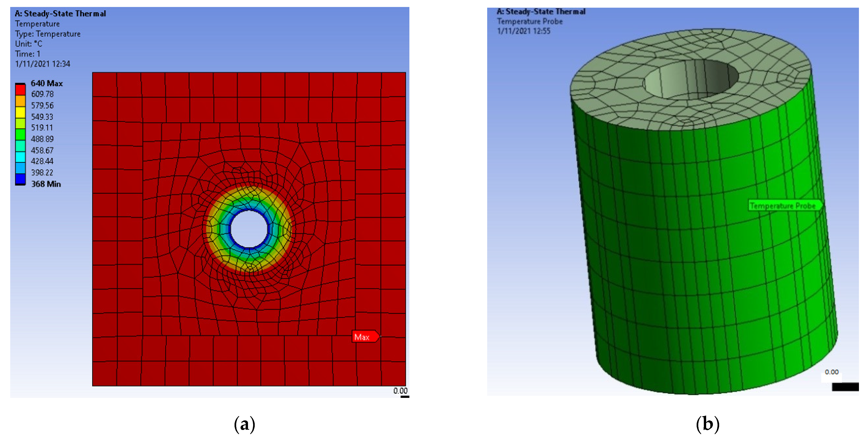The height and width of the screenshot is (439, 868).
Task: Click 'Type: Temperature' text
Action: pos(48,34)
